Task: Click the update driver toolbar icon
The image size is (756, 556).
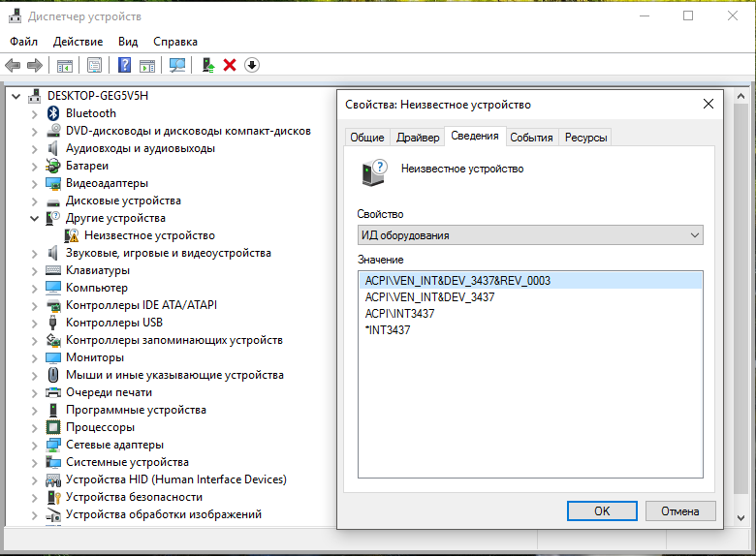Action: click(x=207, y=65)
